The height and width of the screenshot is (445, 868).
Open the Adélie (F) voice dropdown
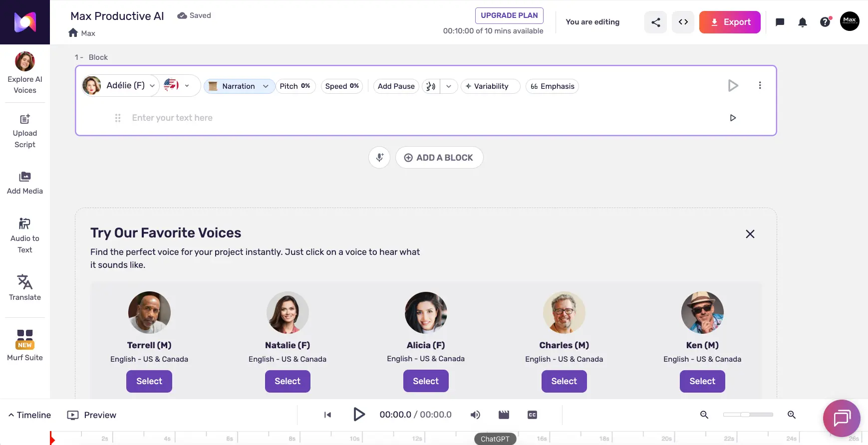click(121, 86)
